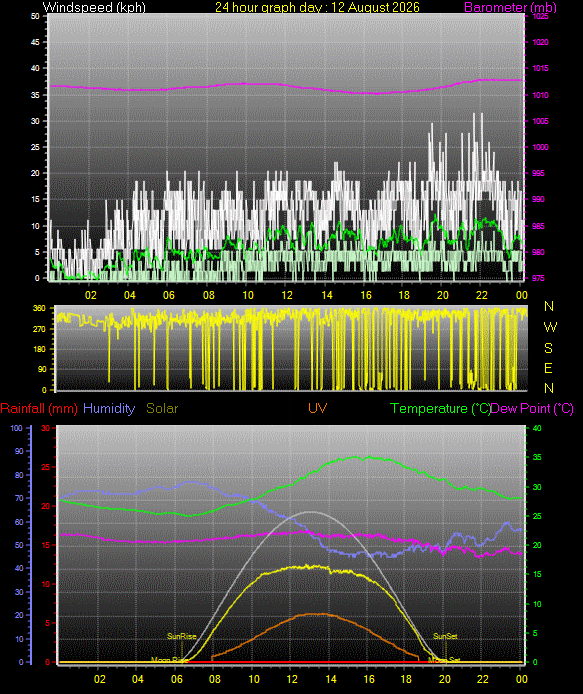Click the green 25 temperature axis value

(537, 517)
